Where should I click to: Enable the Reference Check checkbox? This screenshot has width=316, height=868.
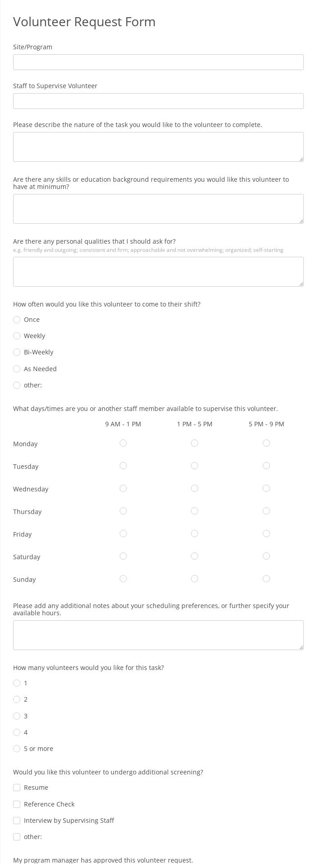point(17,804)
